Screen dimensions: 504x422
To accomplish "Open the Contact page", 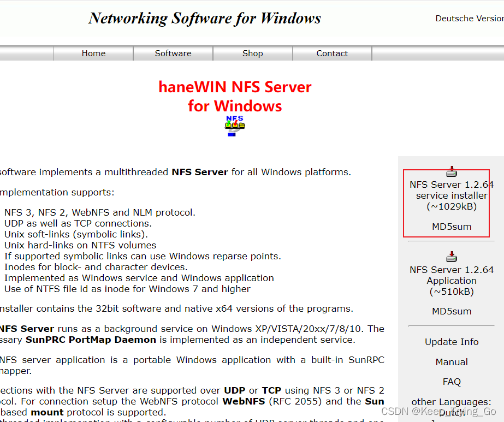I will pos(332,53).
